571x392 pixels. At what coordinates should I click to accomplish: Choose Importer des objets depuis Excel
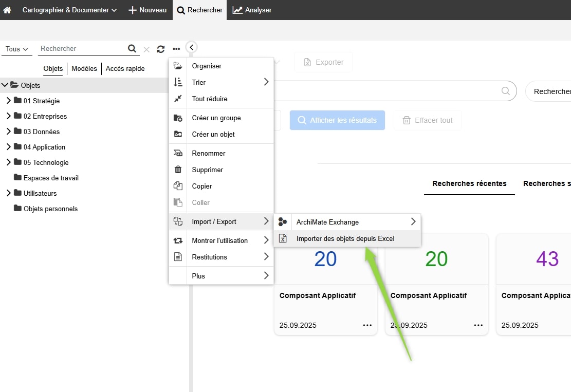[345, 238]
